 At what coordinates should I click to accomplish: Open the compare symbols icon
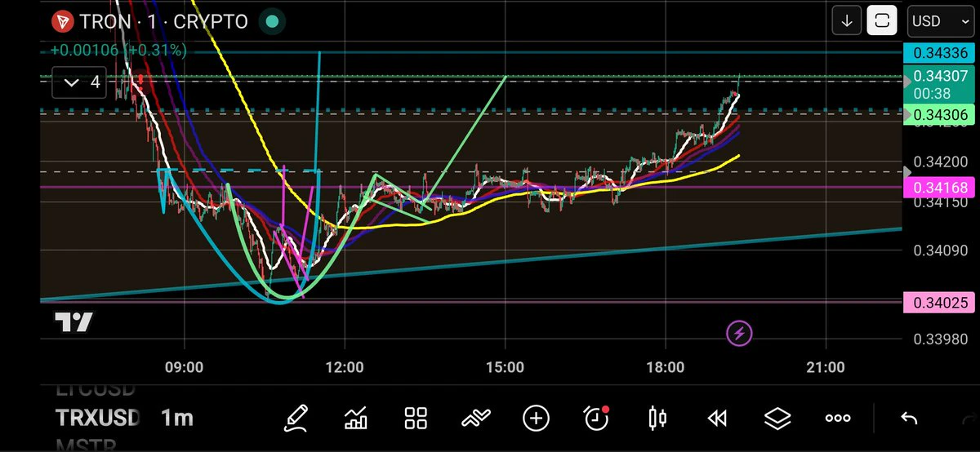(475, 419)
